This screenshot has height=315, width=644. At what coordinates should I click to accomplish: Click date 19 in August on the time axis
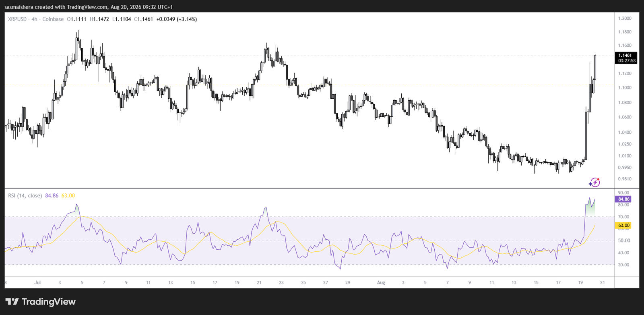click(x=580, y=282)
